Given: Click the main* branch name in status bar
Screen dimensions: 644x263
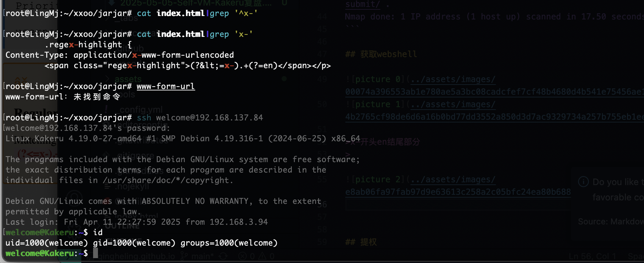Looking at the screenshot, I should click(x=203, y=257).
